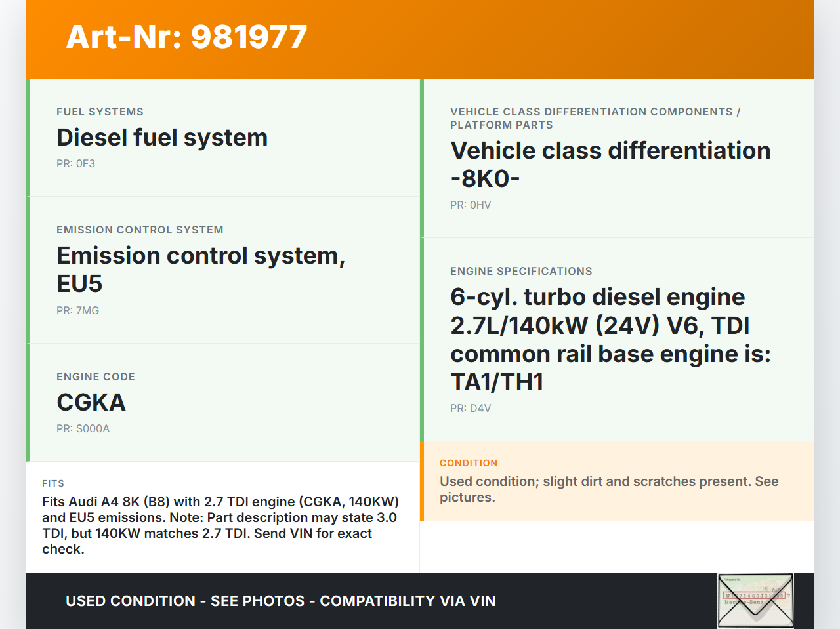This screenshot has width=840, height=629.
Task: Select the Diesel fuel system title
Action: click(x=162, y=138)
